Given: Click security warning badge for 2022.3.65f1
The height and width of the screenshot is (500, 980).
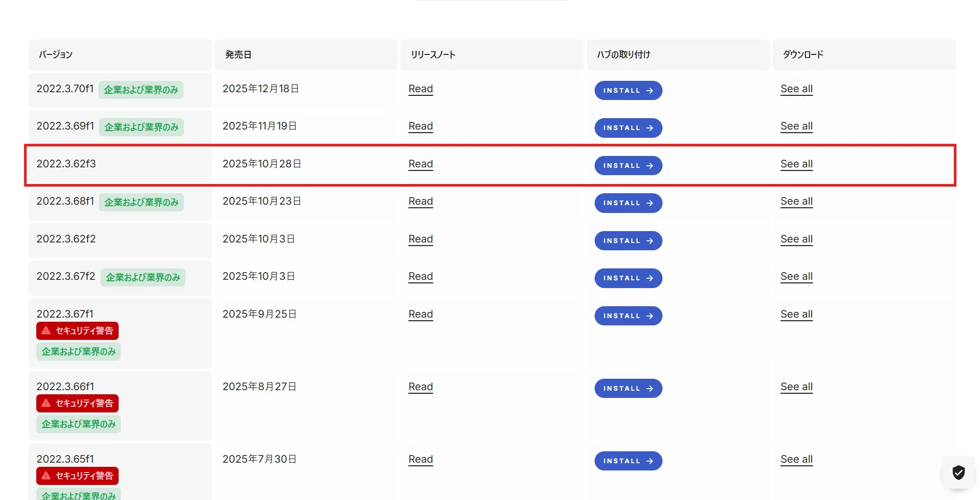Looking at the screenshot, I should (77, 476).
